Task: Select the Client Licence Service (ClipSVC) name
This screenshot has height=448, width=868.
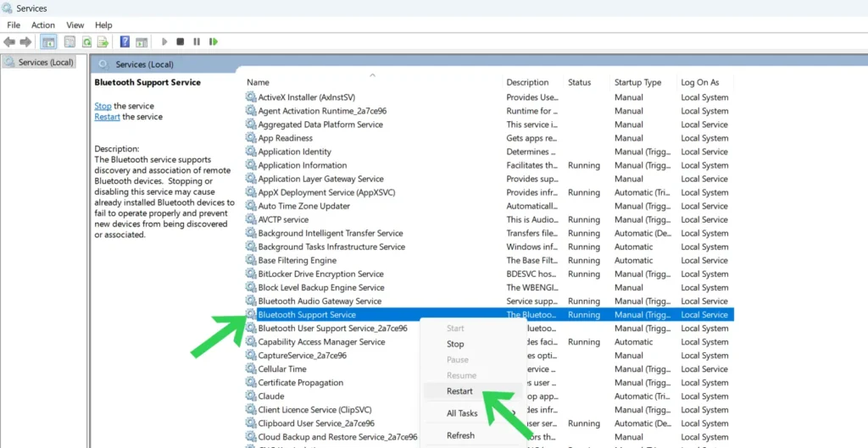Action: (314, 410)
